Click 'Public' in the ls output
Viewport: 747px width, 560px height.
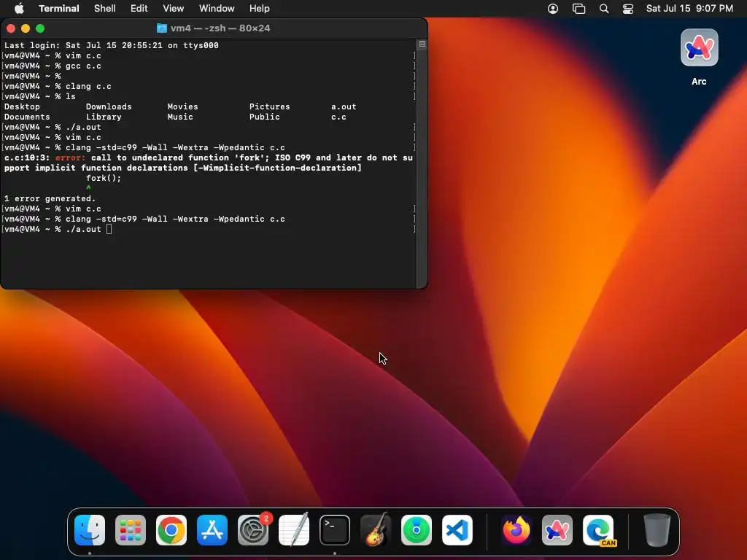264,117
